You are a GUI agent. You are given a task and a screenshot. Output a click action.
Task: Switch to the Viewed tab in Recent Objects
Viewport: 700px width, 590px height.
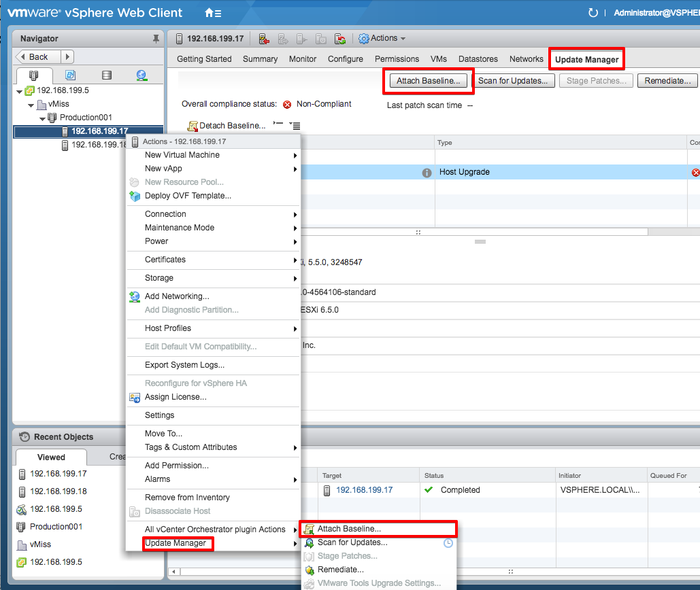[51, 457]
